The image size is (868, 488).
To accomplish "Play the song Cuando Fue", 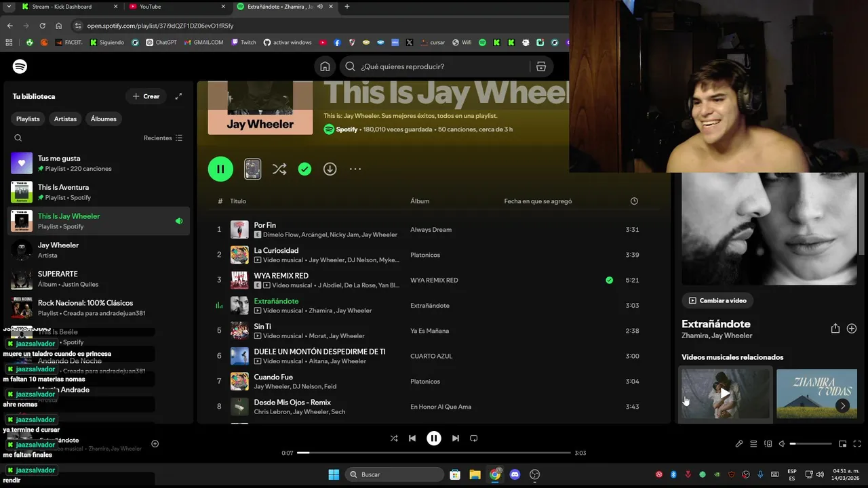I will pyautogui.click(x=273, y=377).
